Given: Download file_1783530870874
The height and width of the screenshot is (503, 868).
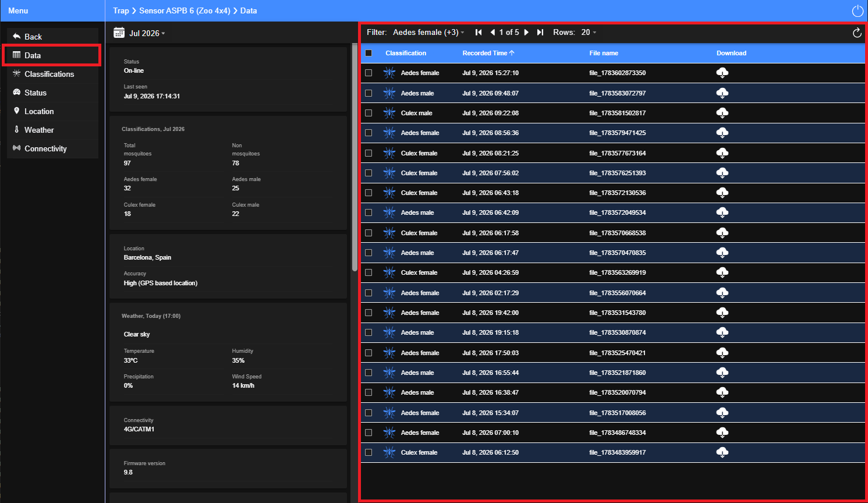Looking at the screenshot, I should [x=722, y=332].
